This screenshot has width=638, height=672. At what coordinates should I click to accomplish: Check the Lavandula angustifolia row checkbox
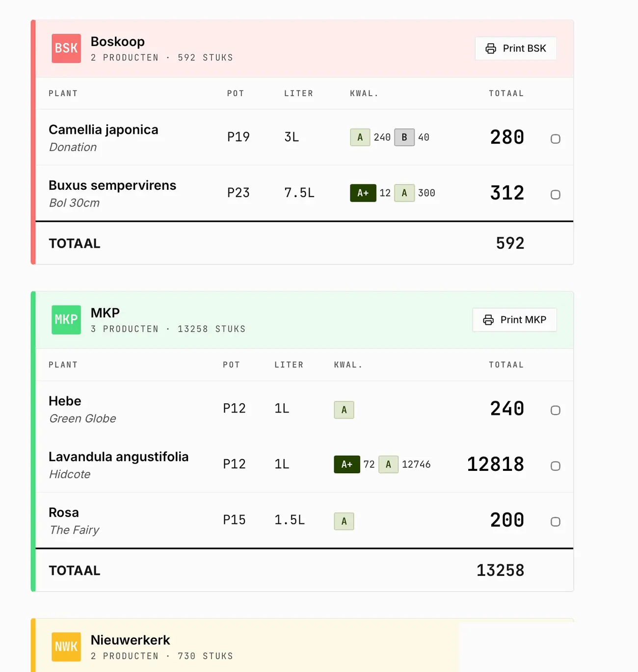pos(556,466)
